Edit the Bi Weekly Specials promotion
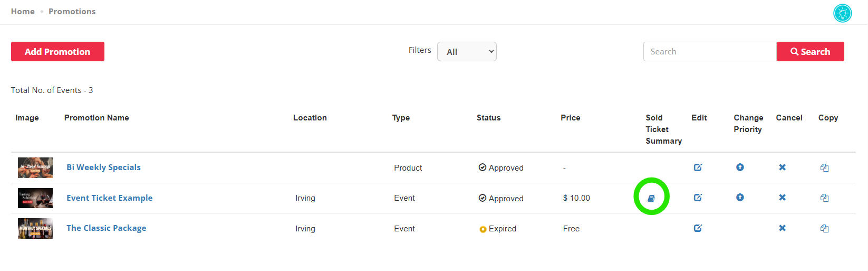Screen dimensions: 868x271 698,167
